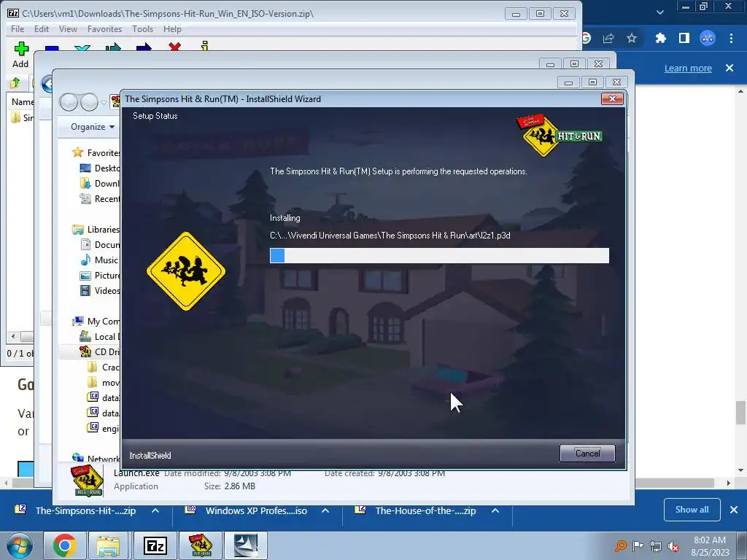Open the Windows Start menu
The width and height of the screenshot is (747, 560).
[x=19, y=545]
